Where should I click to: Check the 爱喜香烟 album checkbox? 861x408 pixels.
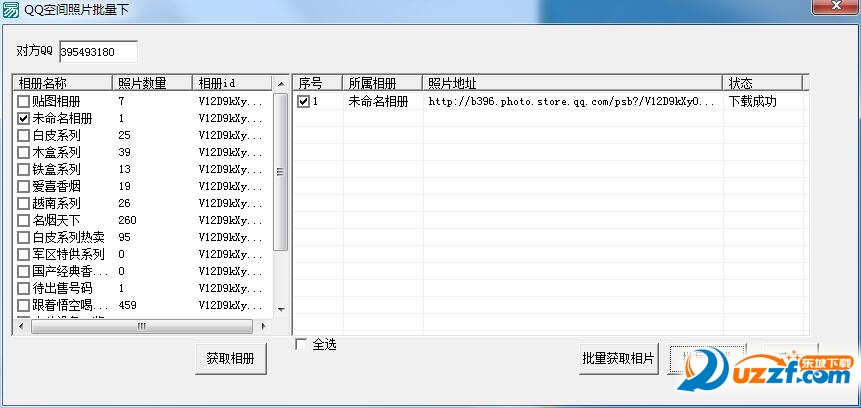tap(23, 187)
